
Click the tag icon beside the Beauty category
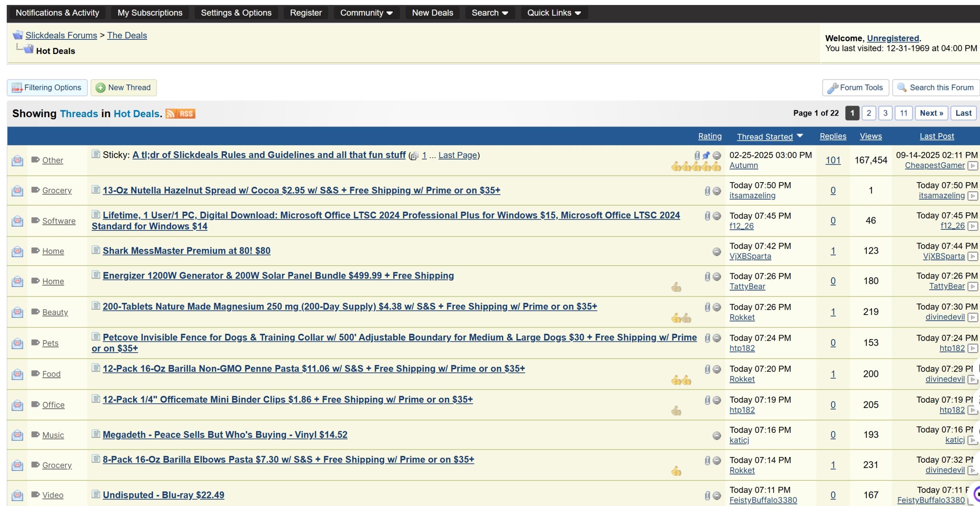click(x=36, y=311)
